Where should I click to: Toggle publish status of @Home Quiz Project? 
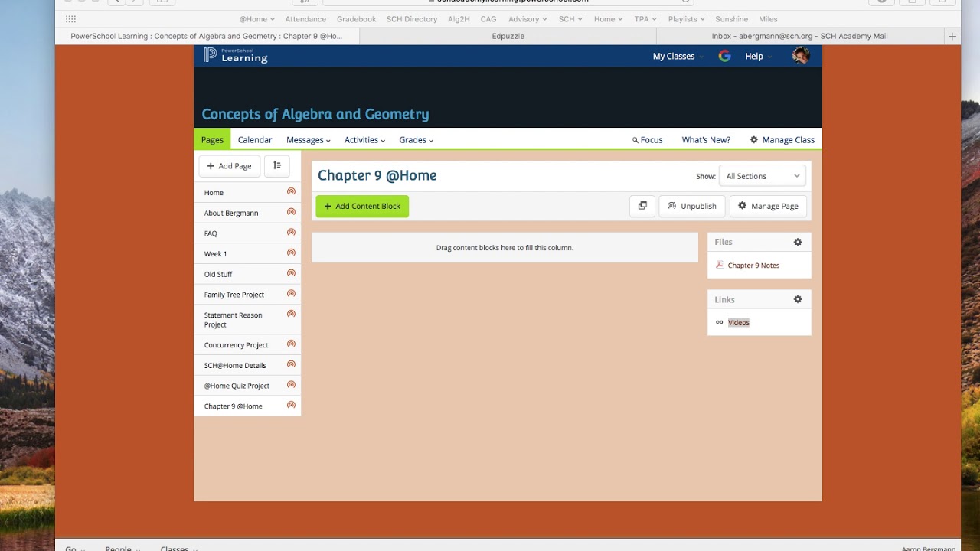(x=291, y=385)
